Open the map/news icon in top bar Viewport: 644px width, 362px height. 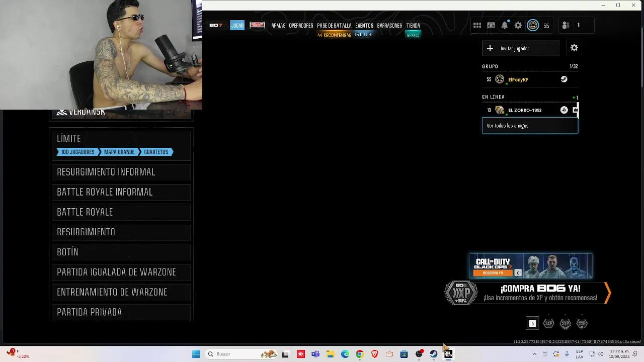point(491,25)
